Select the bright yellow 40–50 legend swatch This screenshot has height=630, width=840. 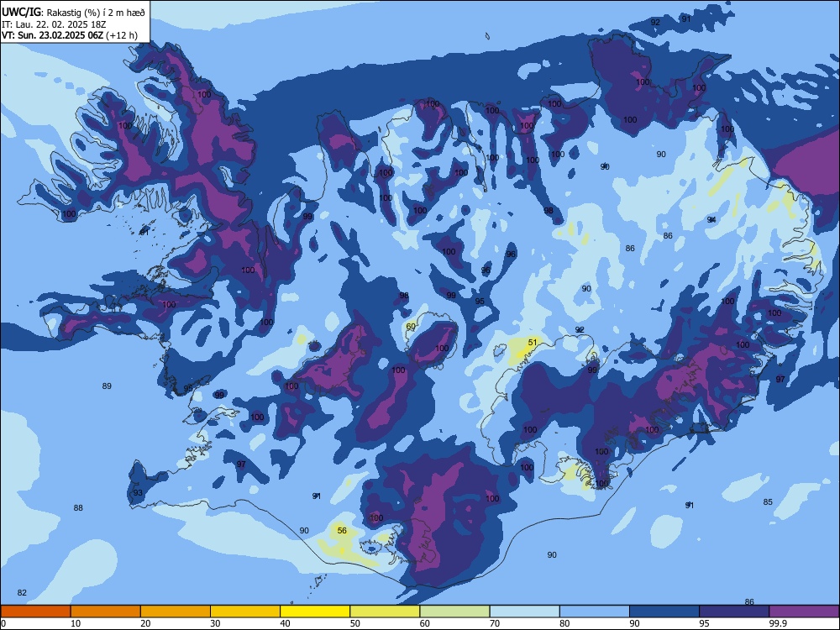[315, 612]
